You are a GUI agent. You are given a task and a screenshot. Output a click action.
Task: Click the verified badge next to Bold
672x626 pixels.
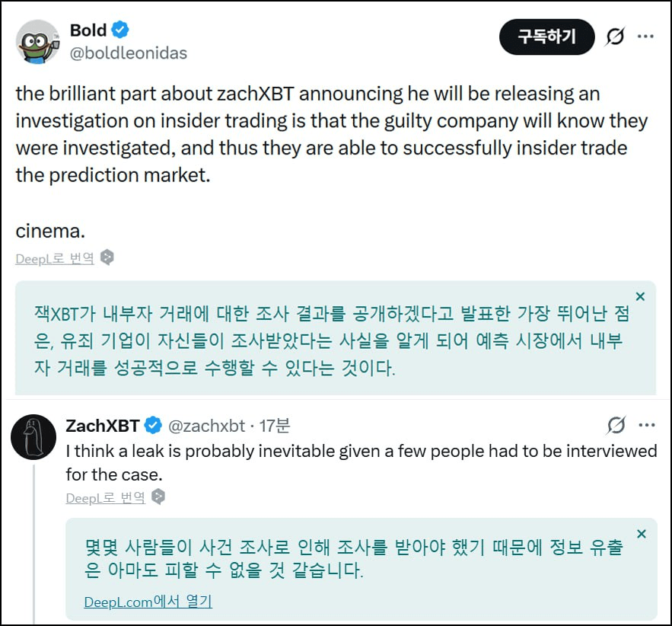121,30
